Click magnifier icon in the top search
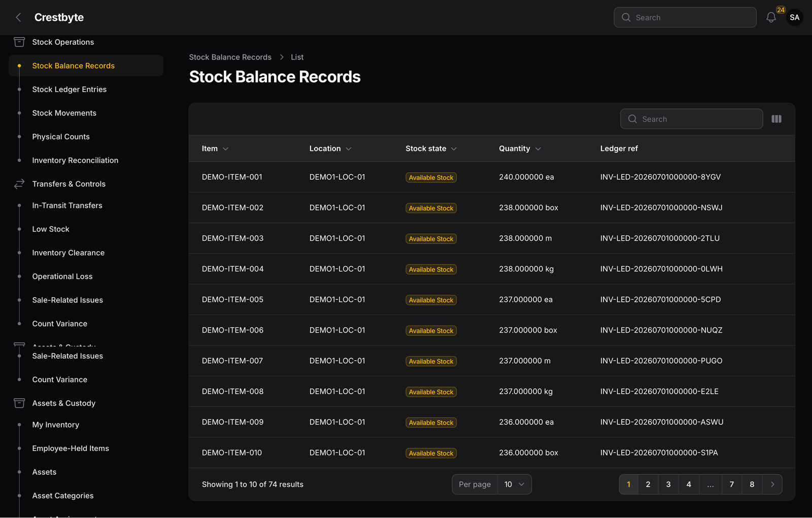Image resolution: width=812 pixels, height=518 pixels. click(x=626, y=17)
